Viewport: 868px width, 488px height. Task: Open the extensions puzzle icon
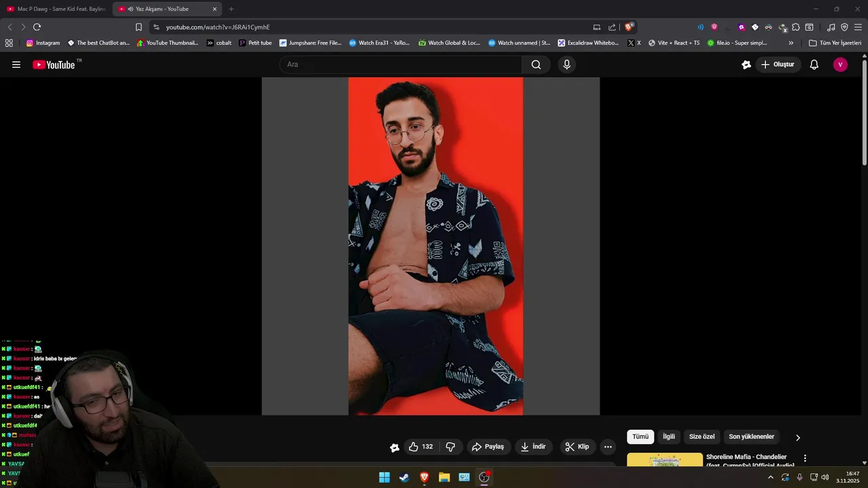click(x=796, y=27)
